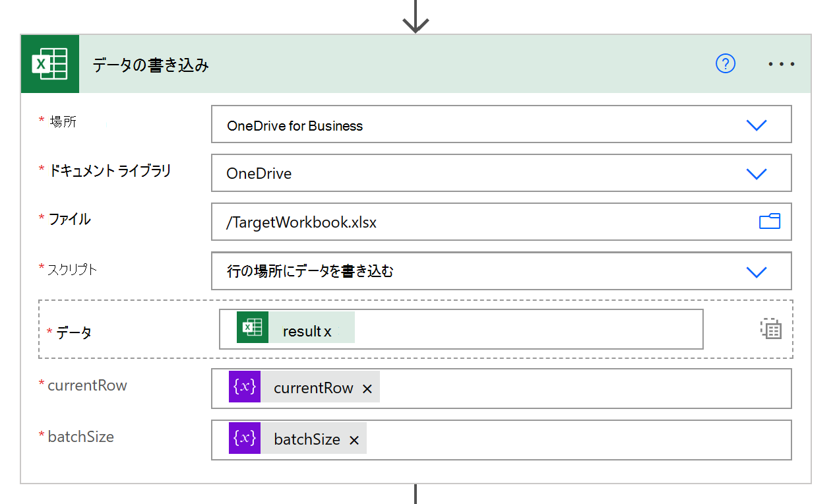This screenshot has height=504, width=835.
Task: Remove the currentRow variable token
Action: (367, 389)
